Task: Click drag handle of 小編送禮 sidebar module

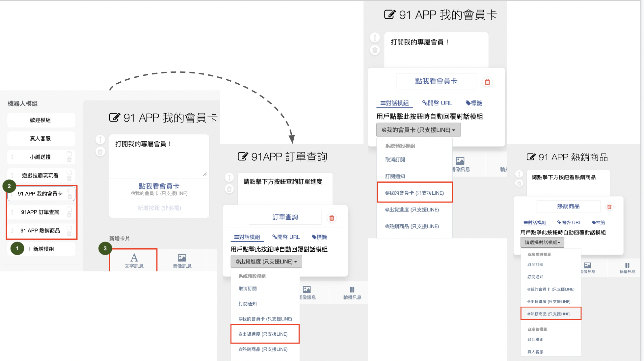Action: [12, 157]
